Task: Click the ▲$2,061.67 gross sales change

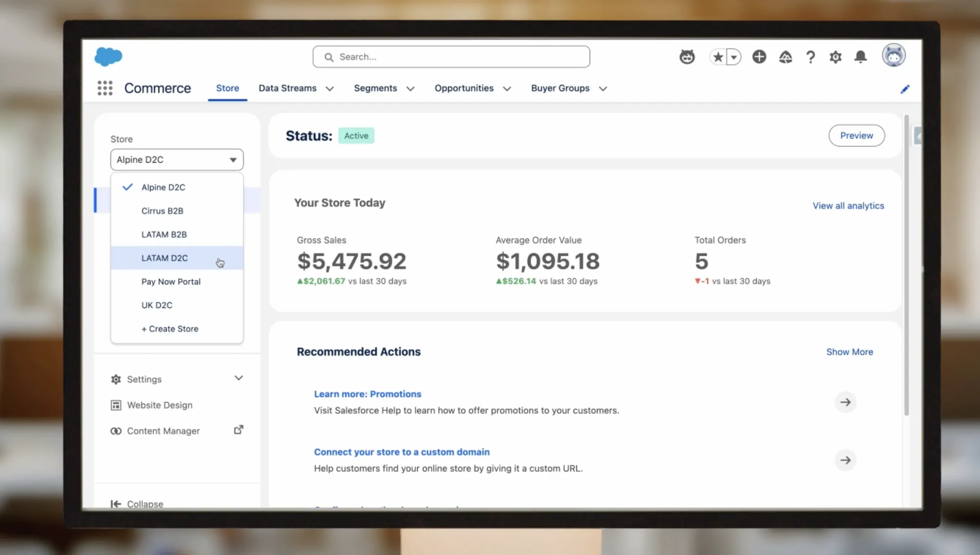Action: [x=321, y=281]
